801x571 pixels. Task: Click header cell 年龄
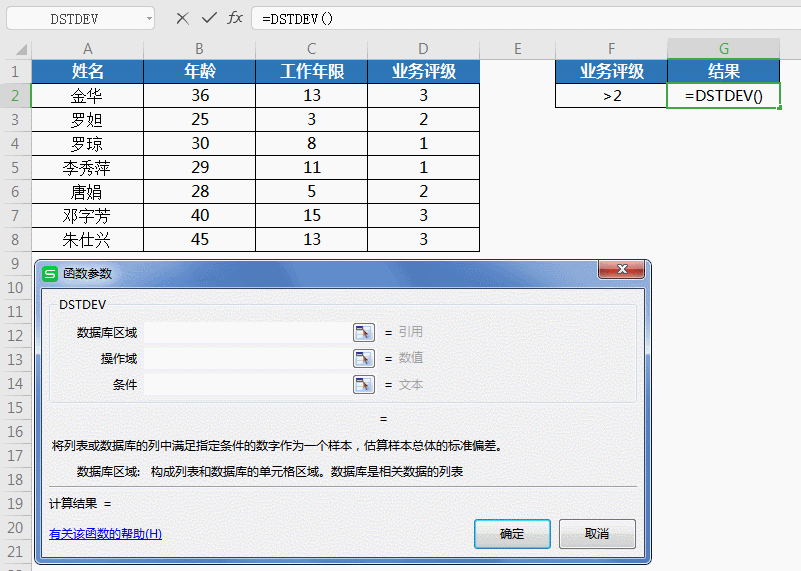(x=199, y=72)
